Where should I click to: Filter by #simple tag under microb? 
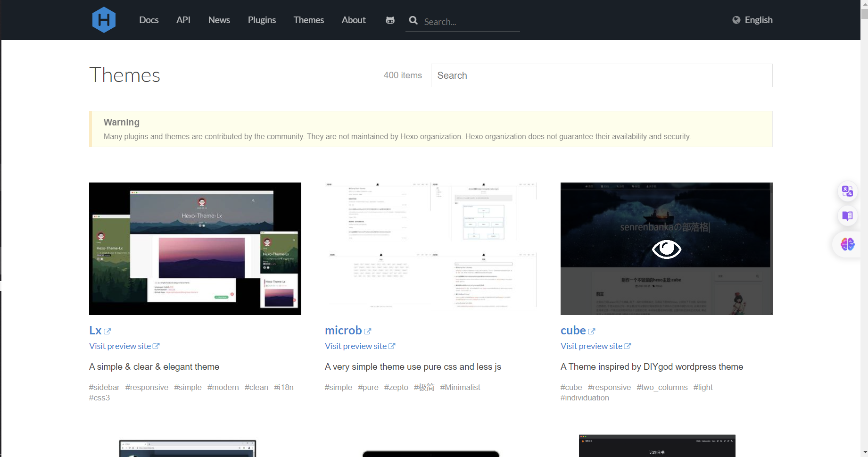coord(339,387)
